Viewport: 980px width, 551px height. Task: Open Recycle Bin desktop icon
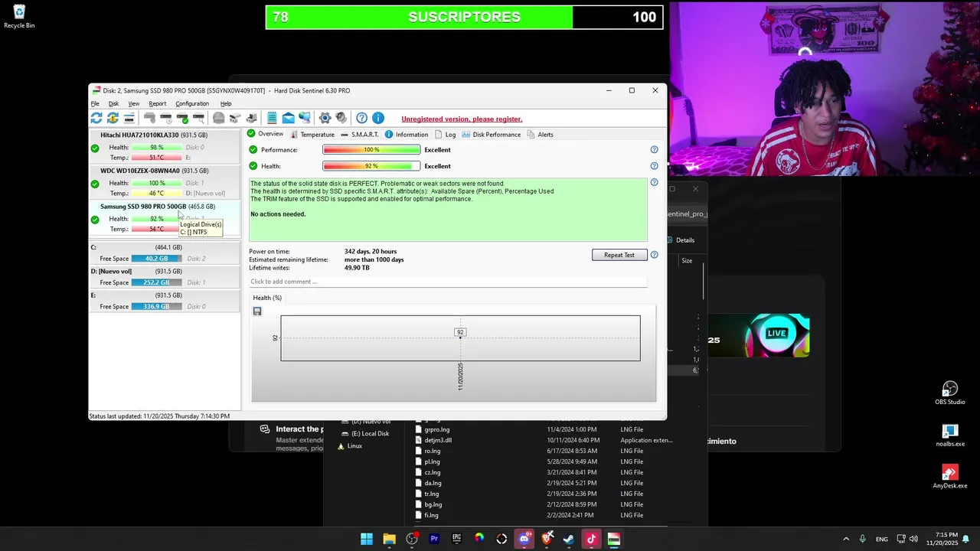19,17
